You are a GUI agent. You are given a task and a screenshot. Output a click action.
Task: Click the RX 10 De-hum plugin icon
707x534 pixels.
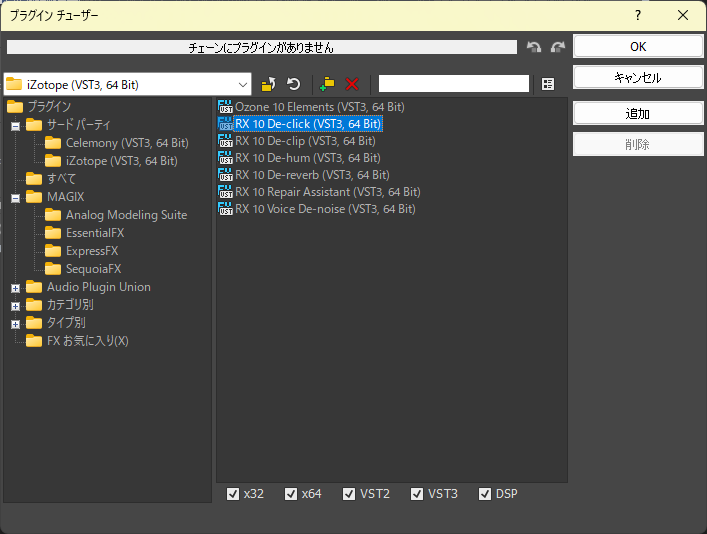point(225,158)
